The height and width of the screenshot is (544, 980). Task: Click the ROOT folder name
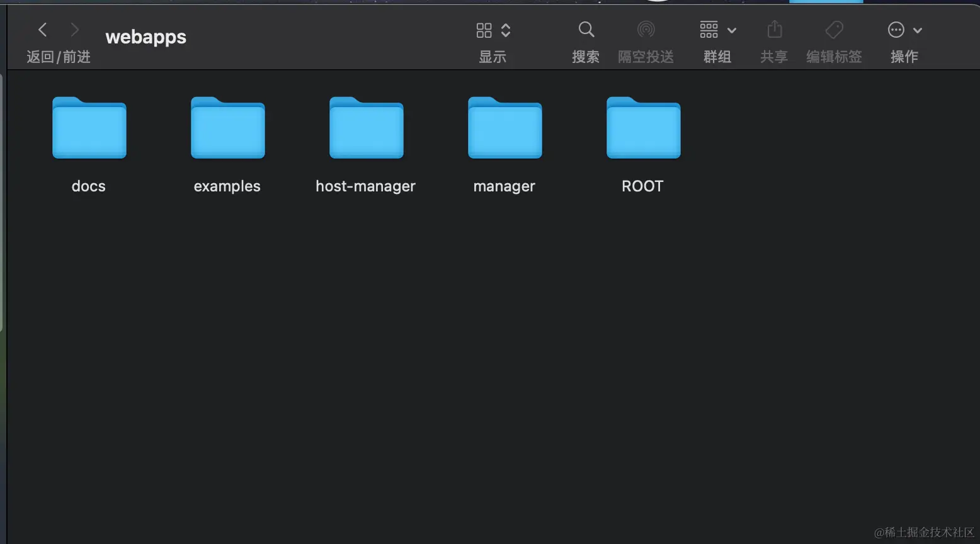(x=643, y=186)
